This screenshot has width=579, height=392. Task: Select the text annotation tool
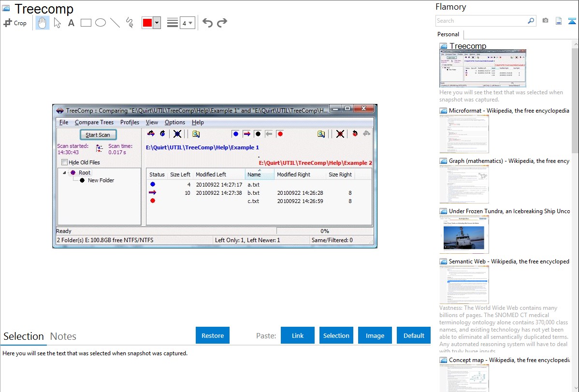71,23
